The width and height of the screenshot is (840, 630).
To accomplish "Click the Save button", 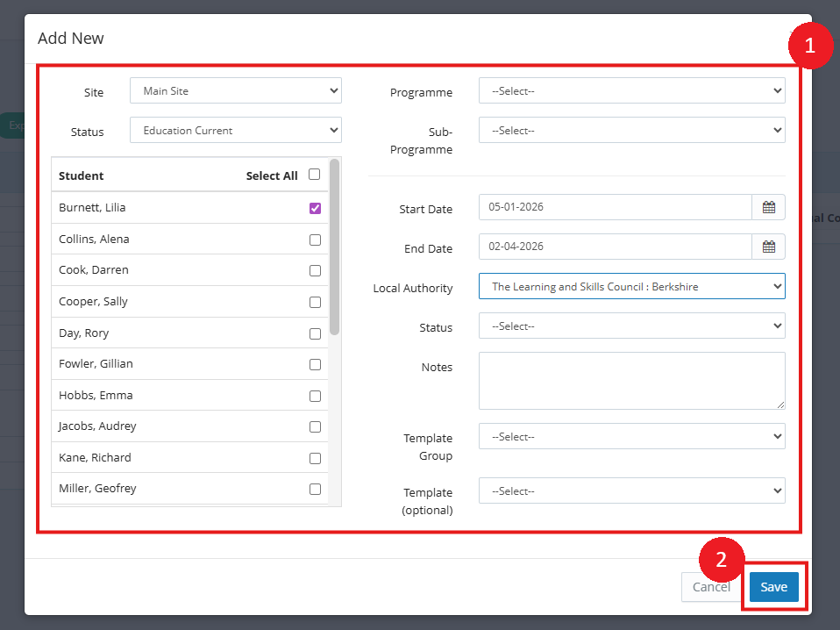I will [x=773, y=587].
